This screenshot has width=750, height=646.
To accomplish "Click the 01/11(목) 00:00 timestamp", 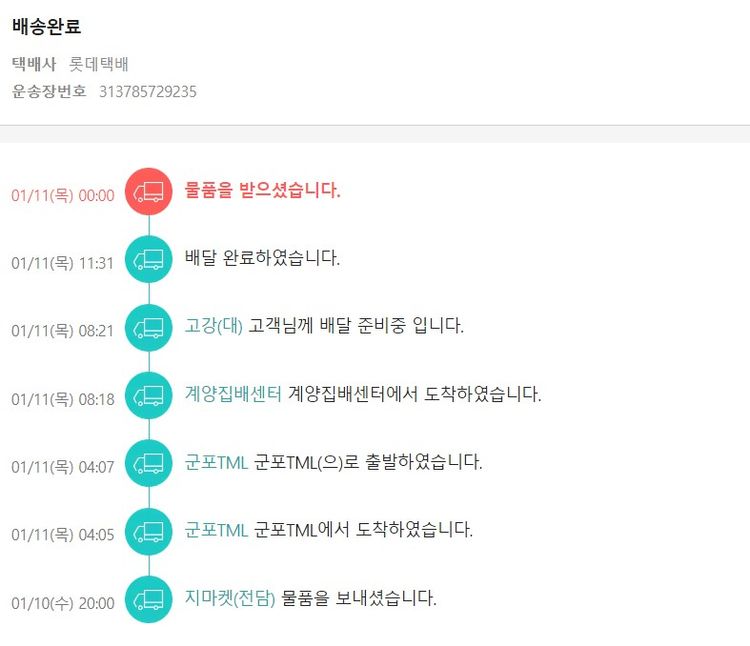I will (x=63, y=195).
